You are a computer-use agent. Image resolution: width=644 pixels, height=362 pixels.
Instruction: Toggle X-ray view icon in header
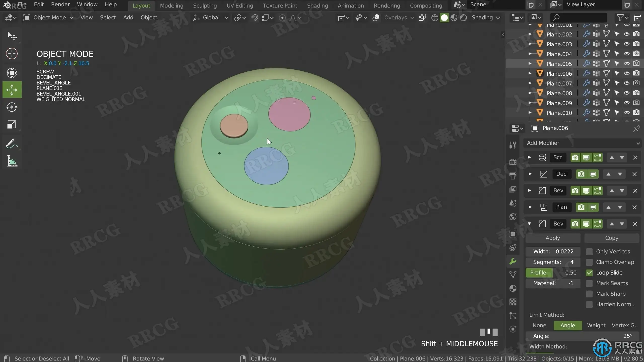point(423,18)
